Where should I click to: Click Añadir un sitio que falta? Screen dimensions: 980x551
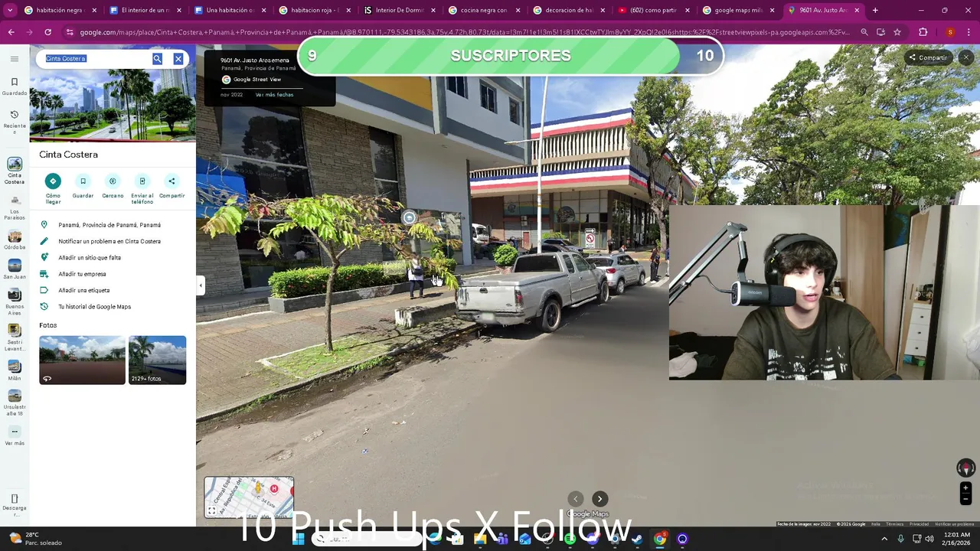(113, 258)
